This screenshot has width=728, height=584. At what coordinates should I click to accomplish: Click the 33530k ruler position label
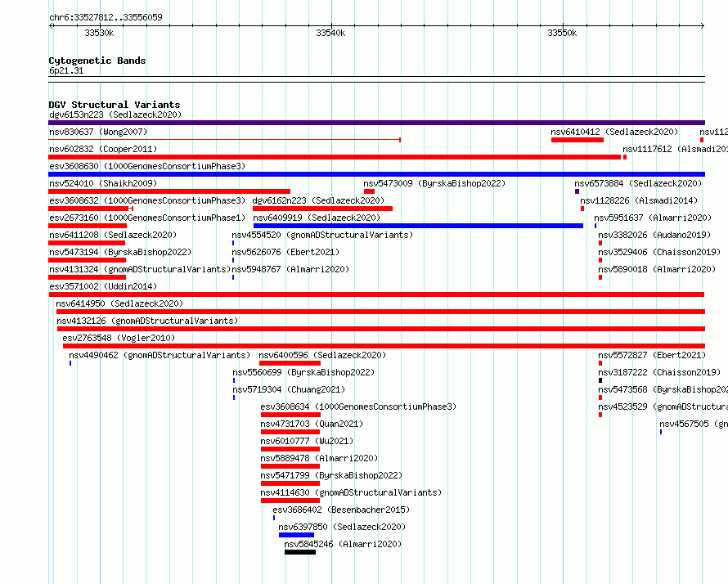(x=99, y=33)
